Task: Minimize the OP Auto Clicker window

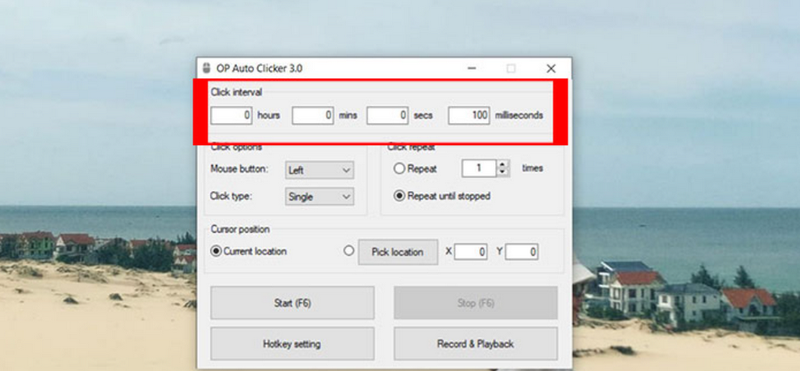Action: click(x=472, y=68)
